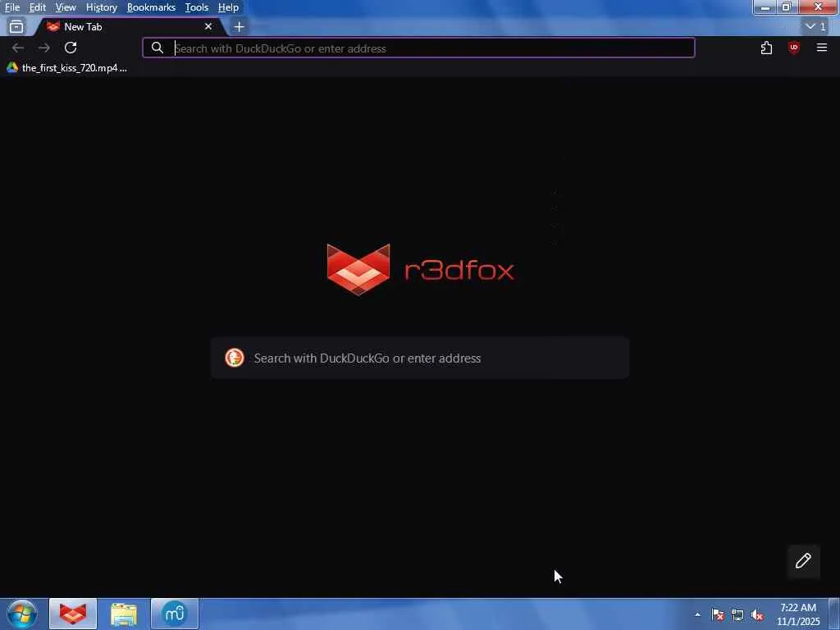This screenshot has height=630, width=840.
Task: Open the View menu
Action: (66, 7)
